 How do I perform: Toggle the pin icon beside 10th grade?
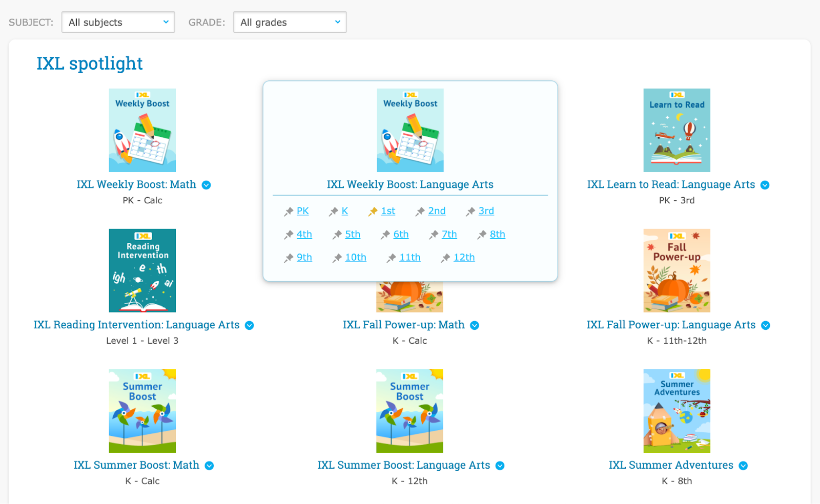click(x=337, y=258)
